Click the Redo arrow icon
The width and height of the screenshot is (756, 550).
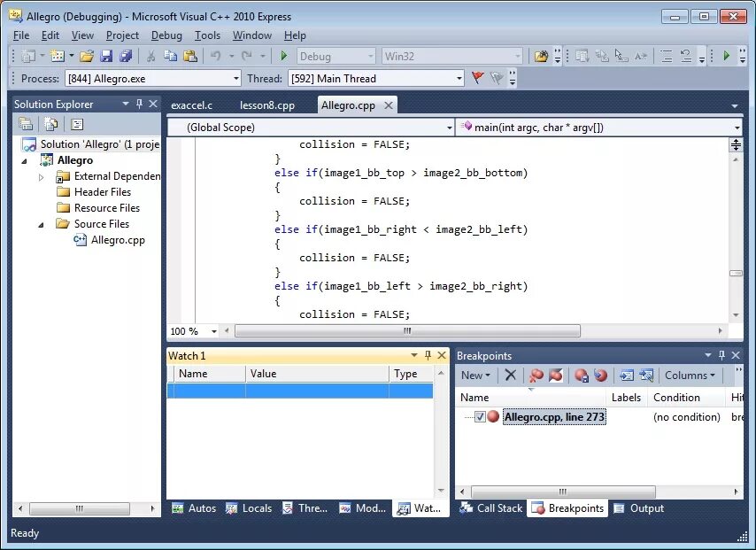pyautogui.click(x=247, y=57)
